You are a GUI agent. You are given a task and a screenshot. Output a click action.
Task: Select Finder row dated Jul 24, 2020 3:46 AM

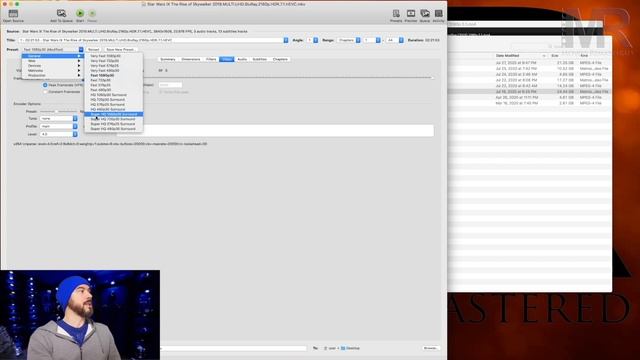pyautogui.click(x=529, y=75)
